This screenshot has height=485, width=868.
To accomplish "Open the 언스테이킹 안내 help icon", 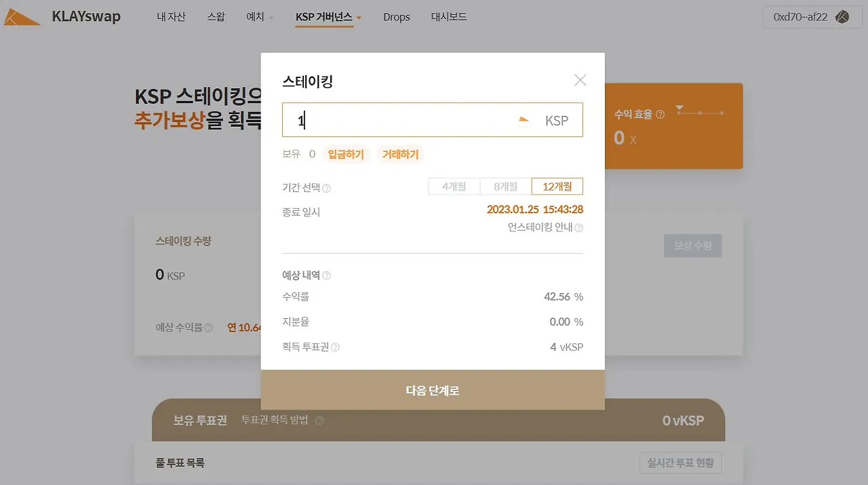I will coord(580,228).
